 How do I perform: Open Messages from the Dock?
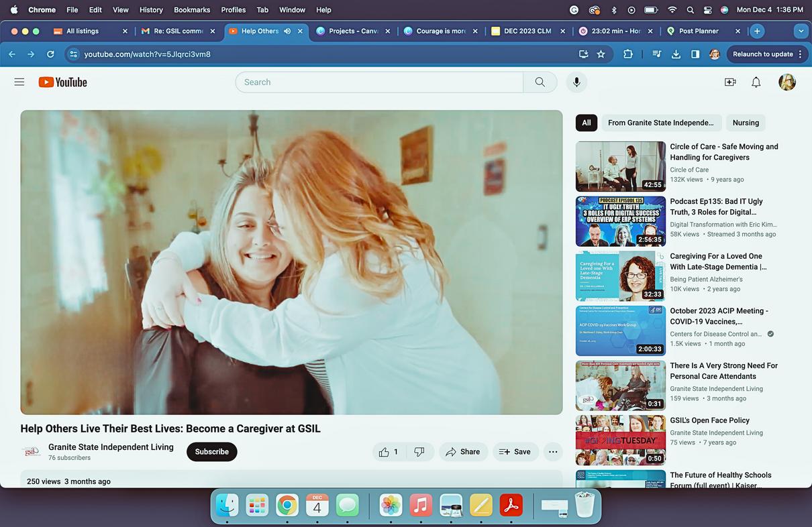pos(348,506)
